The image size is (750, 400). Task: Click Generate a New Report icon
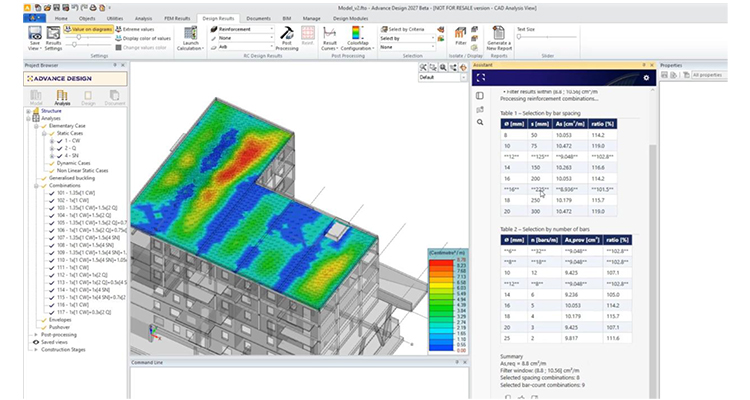(x=499, y=33)
